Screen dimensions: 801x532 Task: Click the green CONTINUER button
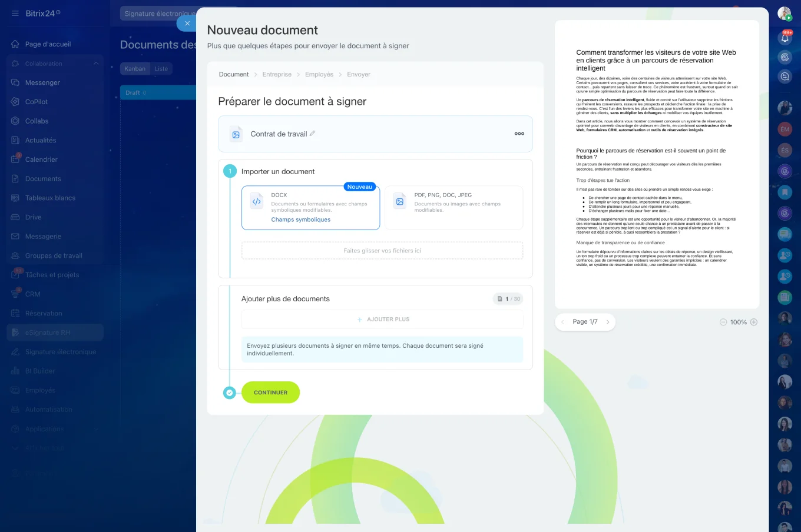(271, 393)
